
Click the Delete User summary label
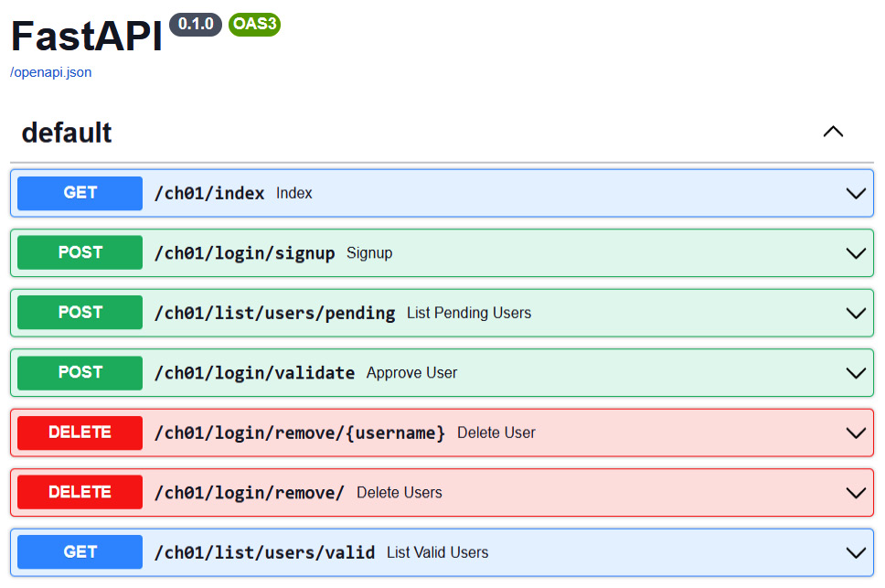pos(496,433)
